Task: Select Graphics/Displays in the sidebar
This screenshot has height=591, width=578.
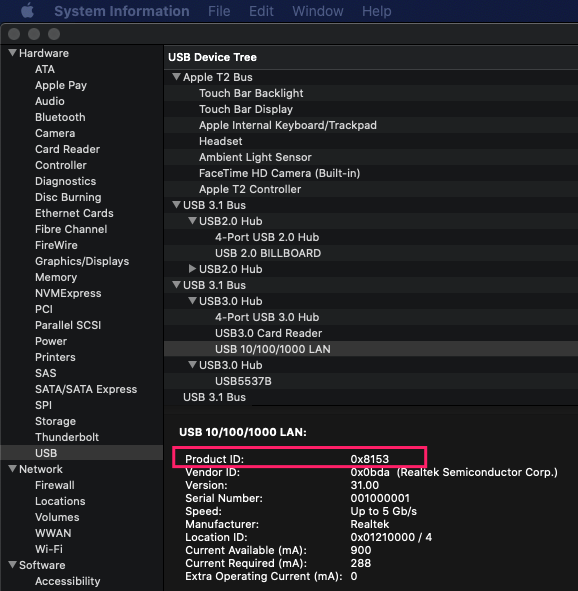Action: click(82, 261)
